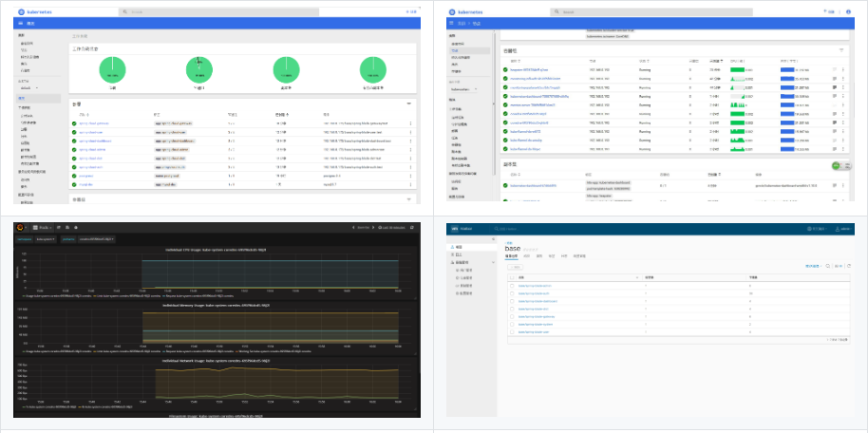
Task: Click the info icon on Kubernetes pods dashboard
Action: point(848,11)
